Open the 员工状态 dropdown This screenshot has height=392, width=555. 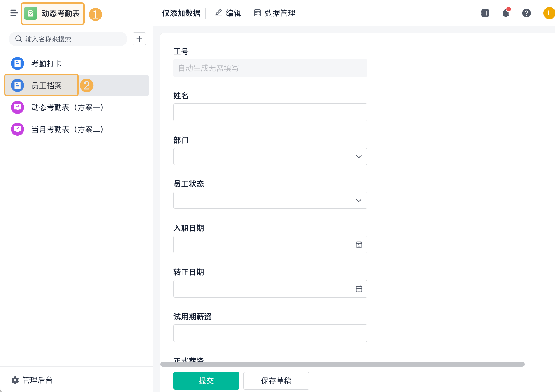270,200
